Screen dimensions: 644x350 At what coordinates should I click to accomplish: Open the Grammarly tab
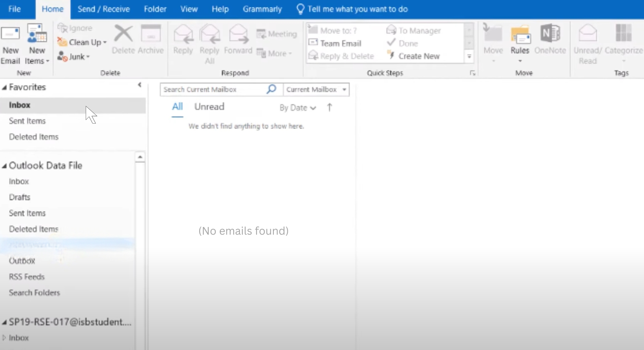coord(262,9)
